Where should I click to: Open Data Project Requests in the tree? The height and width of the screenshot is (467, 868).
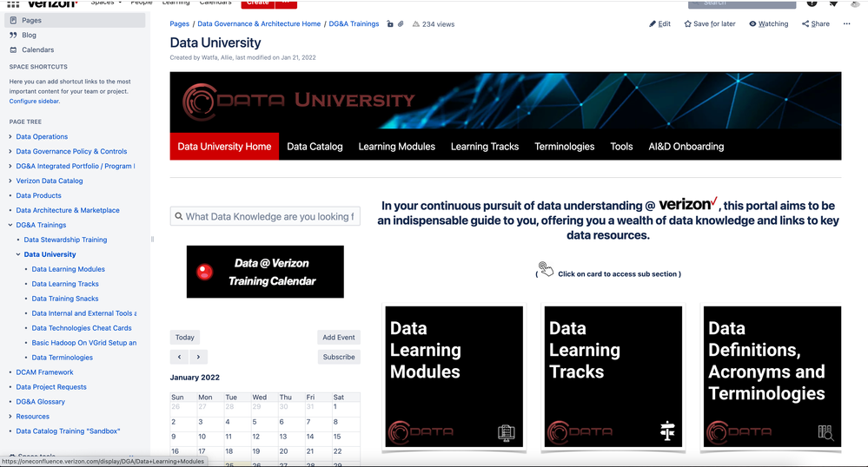51,387
